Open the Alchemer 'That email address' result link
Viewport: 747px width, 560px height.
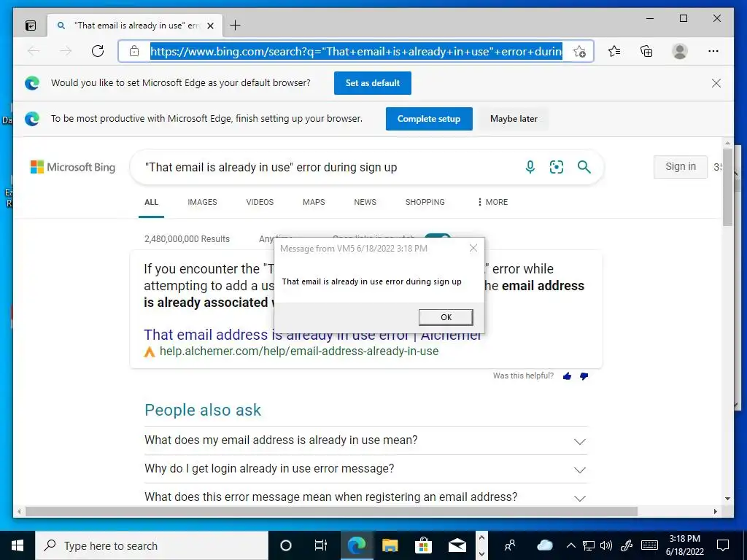pyautogui.click(x=312, y=335)
